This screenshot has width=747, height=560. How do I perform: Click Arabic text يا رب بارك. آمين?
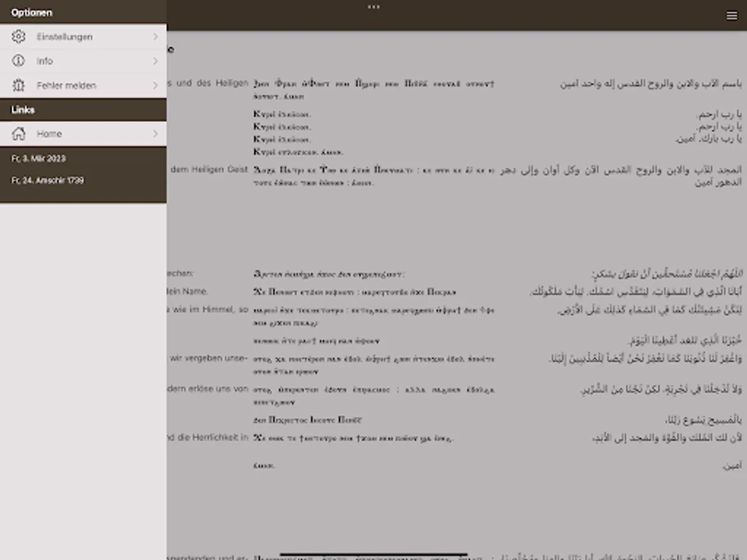coord(708,139)
